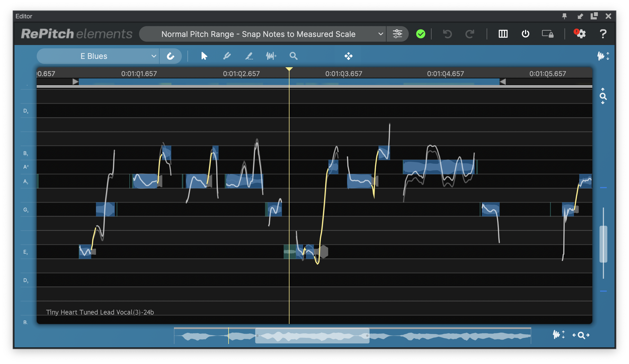Open the question mark help
Viewport: 629px width, 364px height.
(603, 34)
